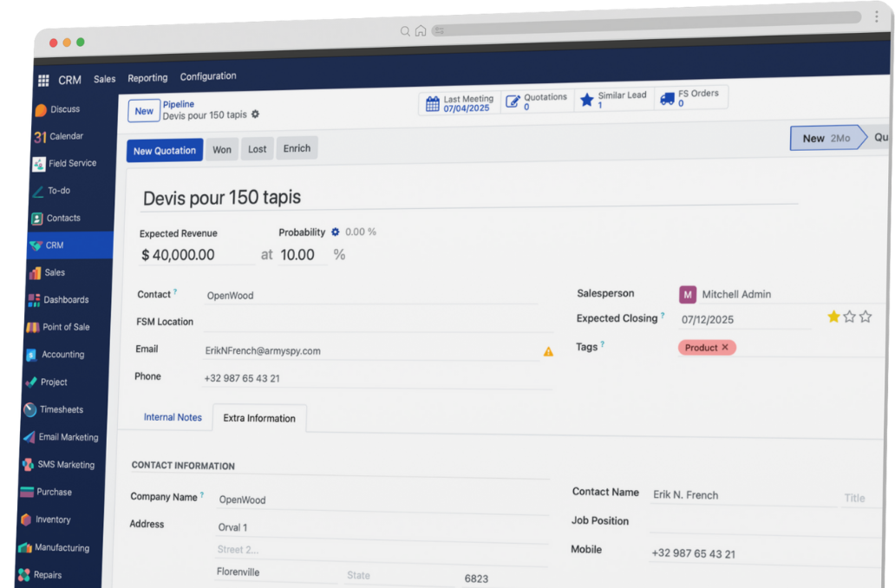Open Point of Sale app
895x588 pixels.
coord(65,327)
